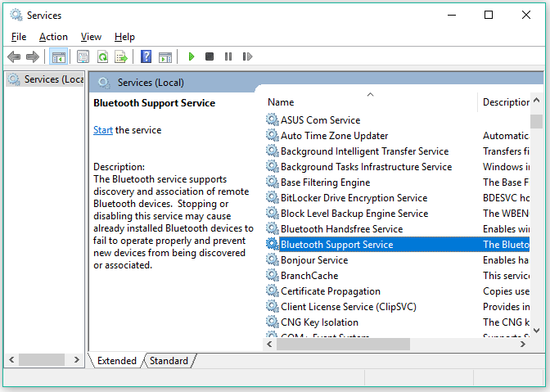The image size is (550, 392).
Task: Click the Export List toolbar icon
Action: pos(121,56)
